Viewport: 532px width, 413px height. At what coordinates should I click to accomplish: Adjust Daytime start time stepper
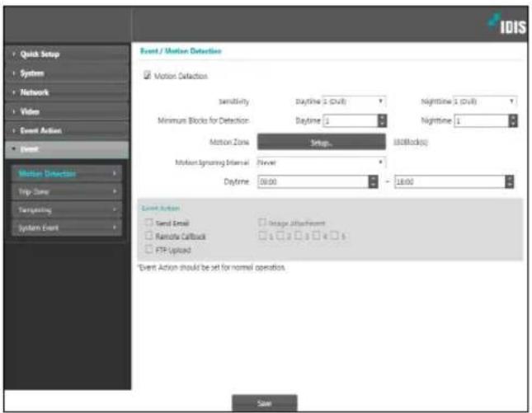(373, 181)
